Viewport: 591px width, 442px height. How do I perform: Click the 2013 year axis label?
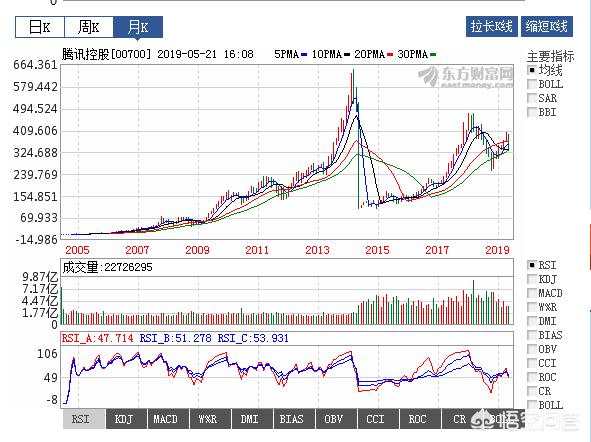coord(317,250)
